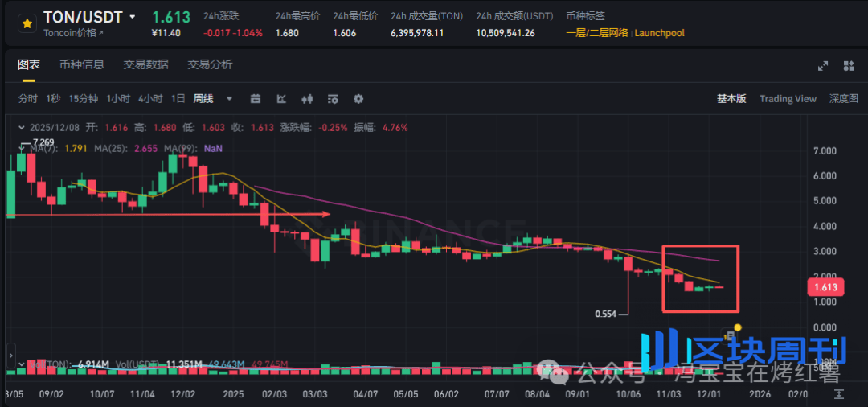868x407 pixels.
Task: Click the ¥11.40 converted price
Action: (x=166, y=33)
